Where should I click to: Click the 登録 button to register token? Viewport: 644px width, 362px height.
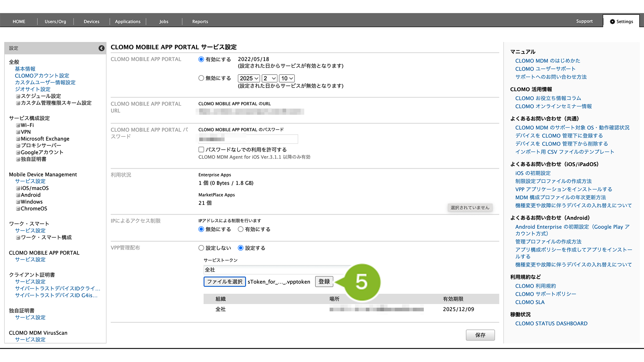pos(324,282)
